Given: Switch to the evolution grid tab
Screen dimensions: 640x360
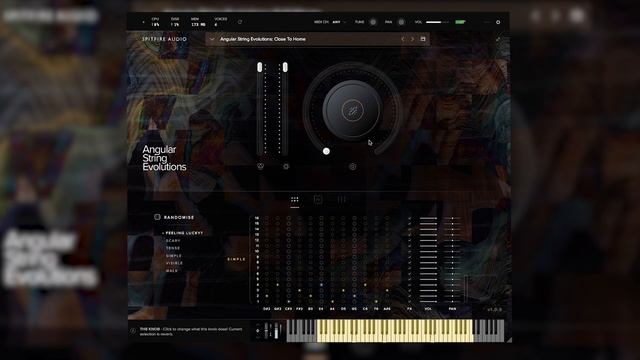Looking at the screenshot, I should pyautogui.click(x=295, y=200).
